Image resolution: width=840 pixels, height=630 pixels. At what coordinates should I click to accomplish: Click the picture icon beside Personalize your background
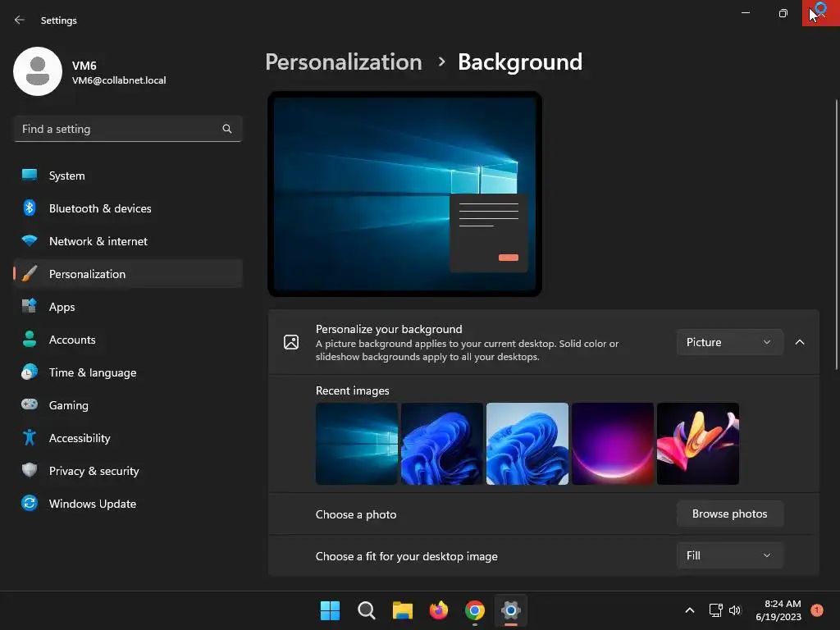click(291, 342)
